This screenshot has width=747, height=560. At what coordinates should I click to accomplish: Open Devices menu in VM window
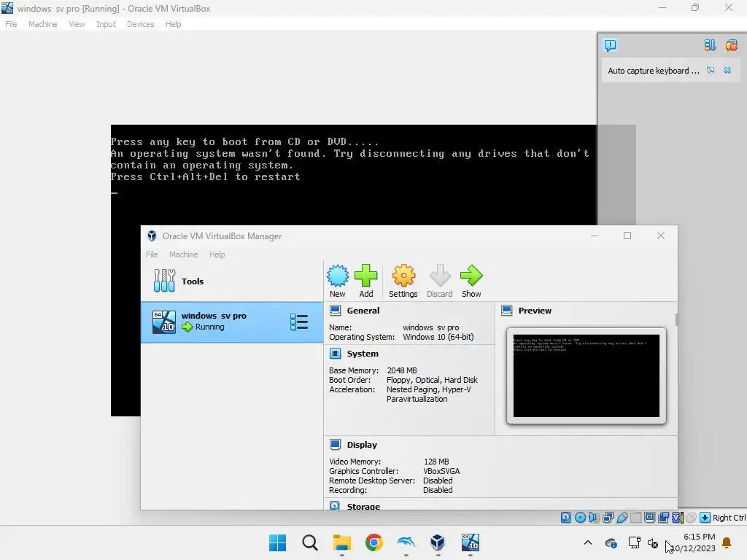pyautogui.click(x=140, y=24)
